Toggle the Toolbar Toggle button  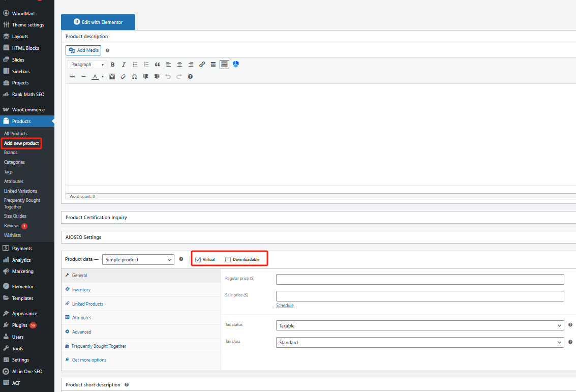click(x=224, y=65)
